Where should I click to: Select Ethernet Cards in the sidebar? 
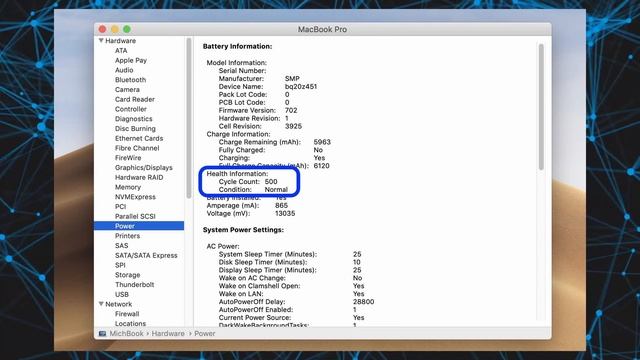pos(139,138)
